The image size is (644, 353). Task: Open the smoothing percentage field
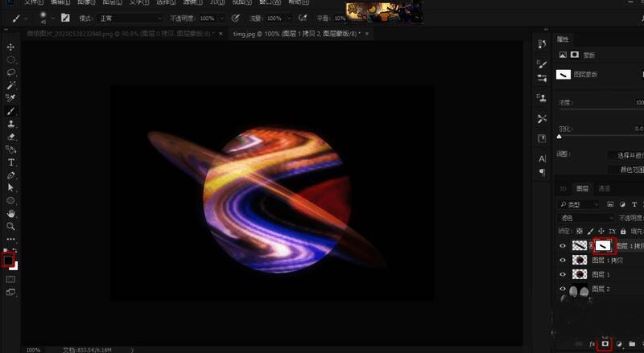coord(340,18)
